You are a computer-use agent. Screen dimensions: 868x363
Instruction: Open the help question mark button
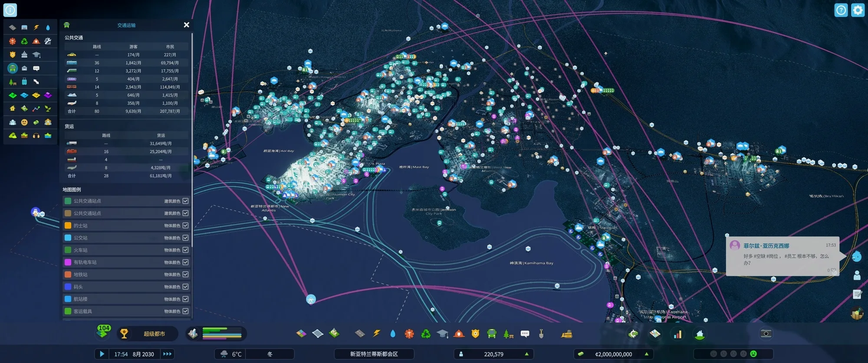[x=841, y=10]
